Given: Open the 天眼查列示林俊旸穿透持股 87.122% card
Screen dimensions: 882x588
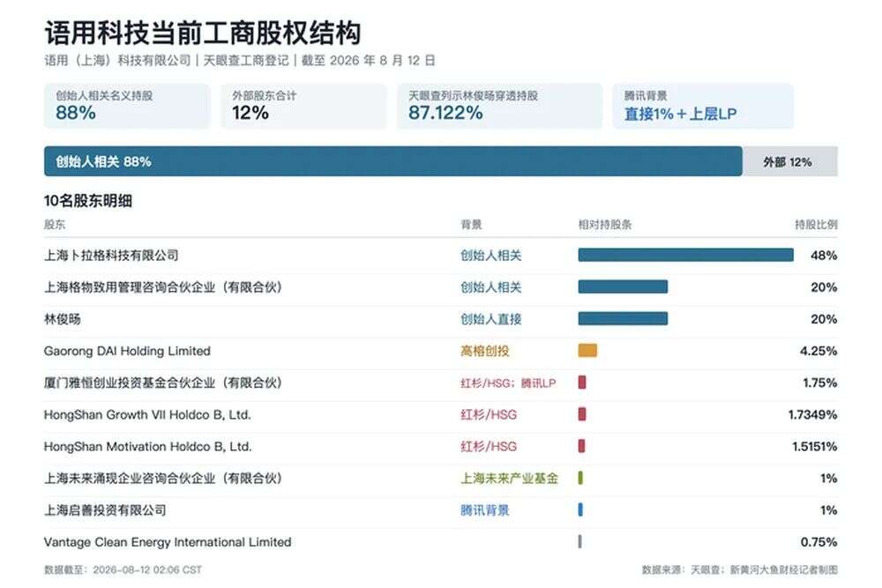Looking at the screenshot, I should [499, 107].
